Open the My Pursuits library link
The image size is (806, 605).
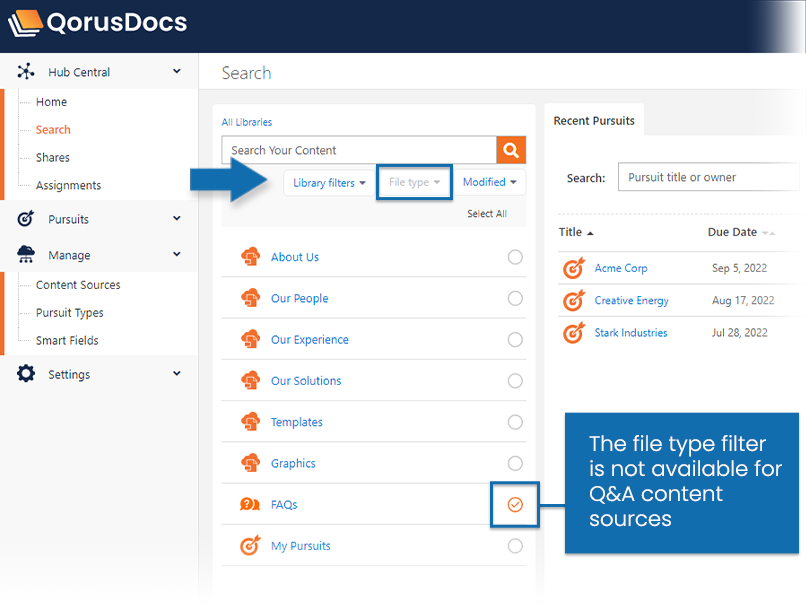(301, 546)
